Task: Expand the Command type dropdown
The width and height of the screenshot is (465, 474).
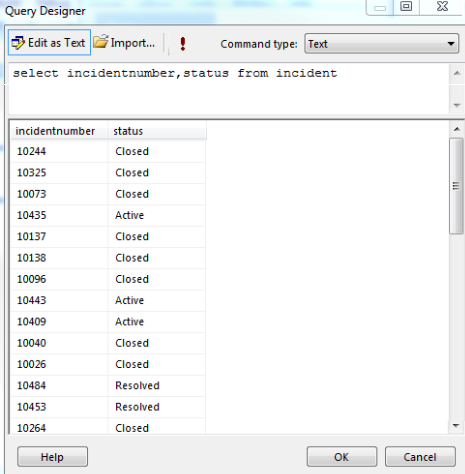Action: click(x=382, y=44)
